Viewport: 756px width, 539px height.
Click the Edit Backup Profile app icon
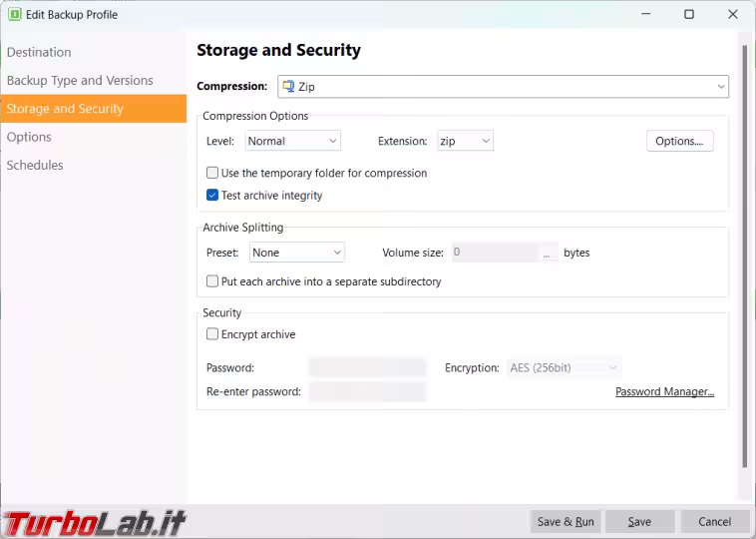coord(15,15)
